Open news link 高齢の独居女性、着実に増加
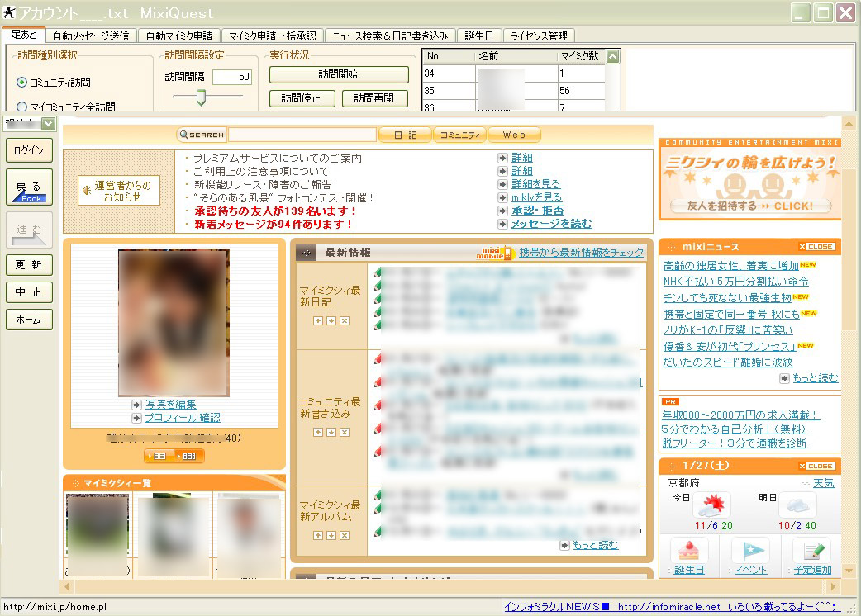The height and width of the screenshot is (616, 861). (x=731, y=266)
